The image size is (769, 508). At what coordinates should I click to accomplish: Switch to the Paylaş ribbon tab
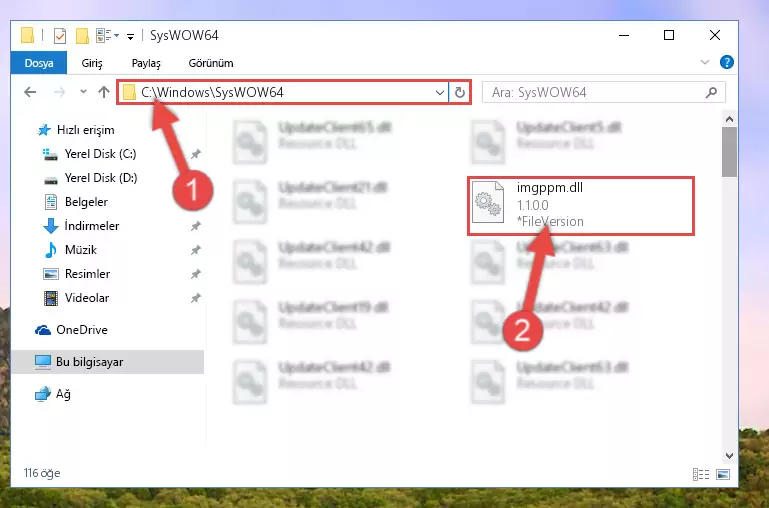click(146, 63)
